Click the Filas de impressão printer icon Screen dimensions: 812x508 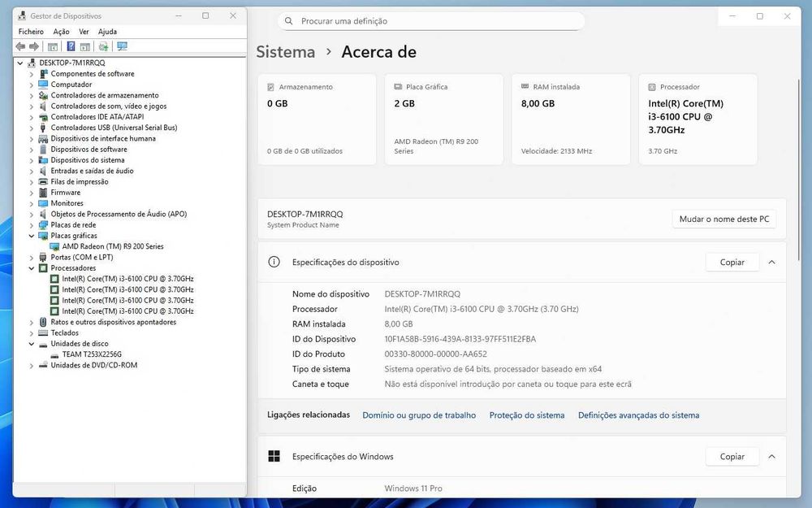coord(44,181)
